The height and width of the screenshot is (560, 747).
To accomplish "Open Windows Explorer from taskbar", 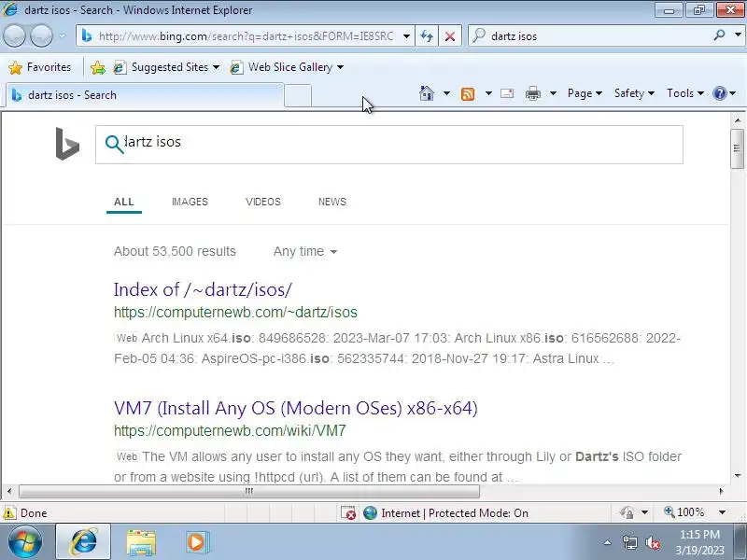I will pyautogui.click(x=141, y=542).
